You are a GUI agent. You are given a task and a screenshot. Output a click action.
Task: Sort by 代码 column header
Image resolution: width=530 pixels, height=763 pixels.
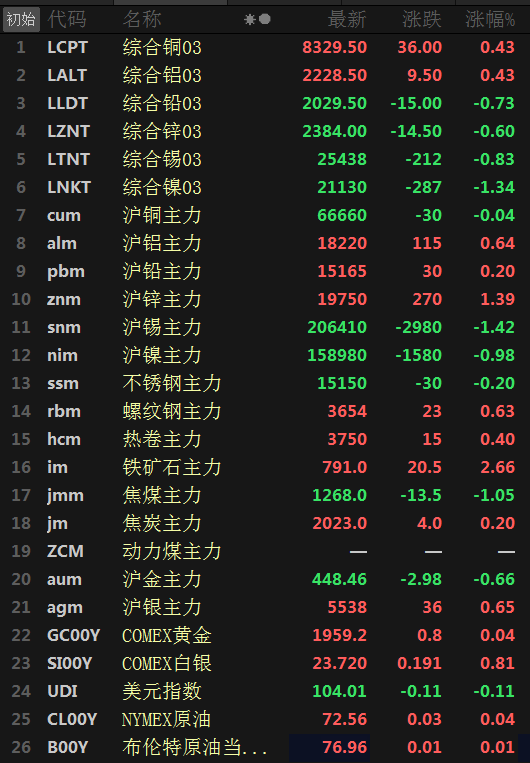(x=67, y=19)
